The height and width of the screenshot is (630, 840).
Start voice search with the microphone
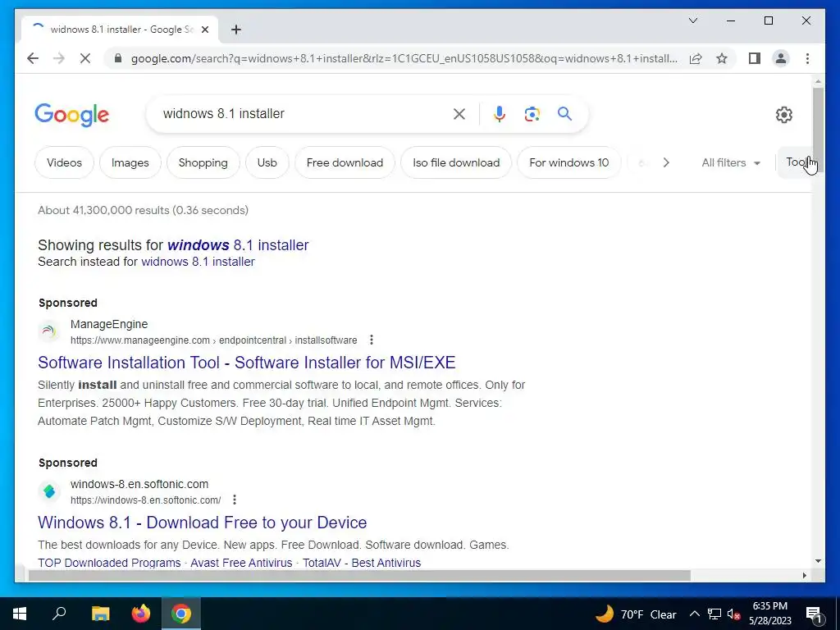(x=500, y=113)
